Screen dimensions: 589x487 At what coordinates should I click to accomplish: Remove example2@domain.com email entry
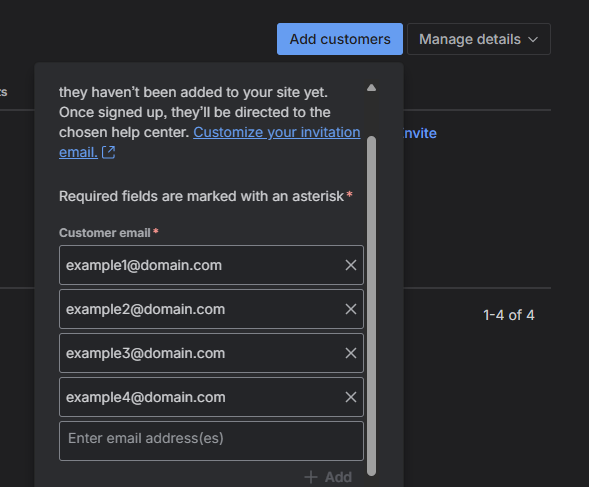pyautogui.click(x=351, y=309)
